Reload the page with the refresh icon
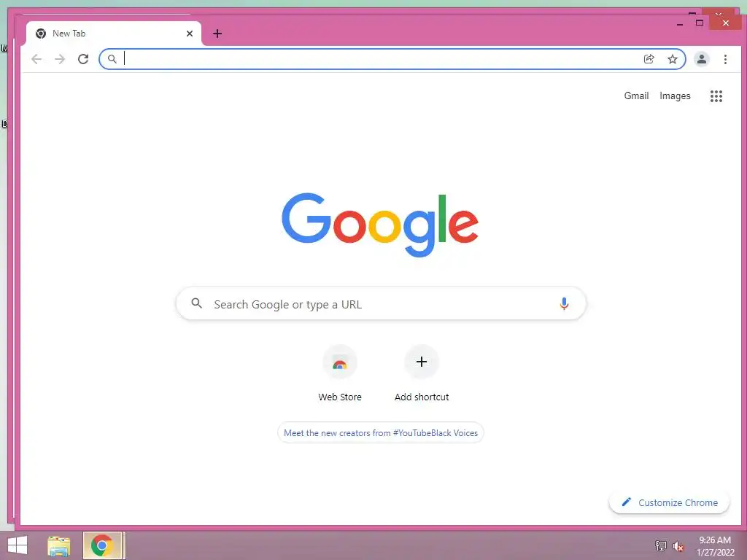 pyautogui.click(x=83, y=59)
